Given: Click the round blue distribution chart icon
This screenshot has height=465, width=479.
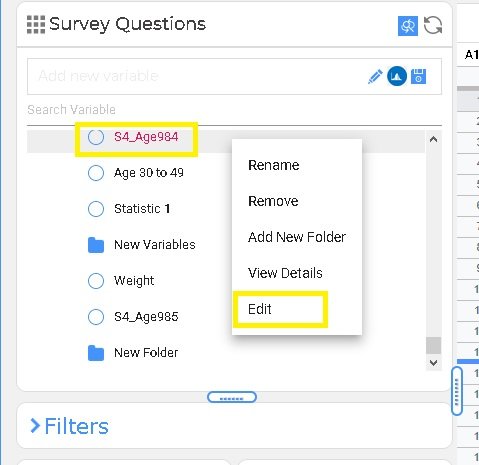Looking at the screenshot, I should pos(397,76).
